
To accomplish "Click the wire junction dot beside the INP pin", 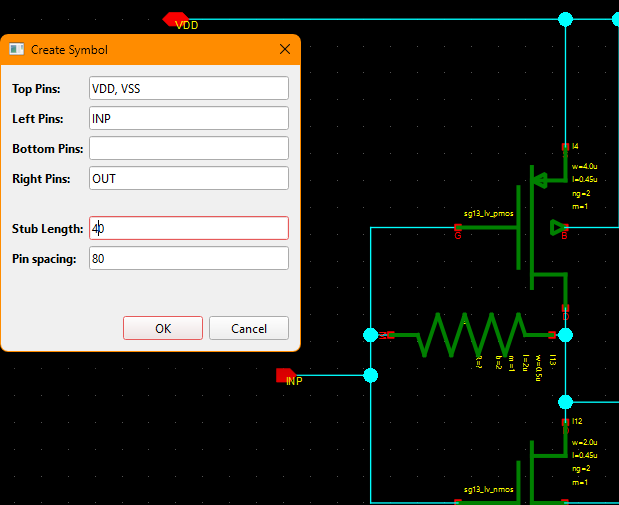I will [x=371, y=376].
